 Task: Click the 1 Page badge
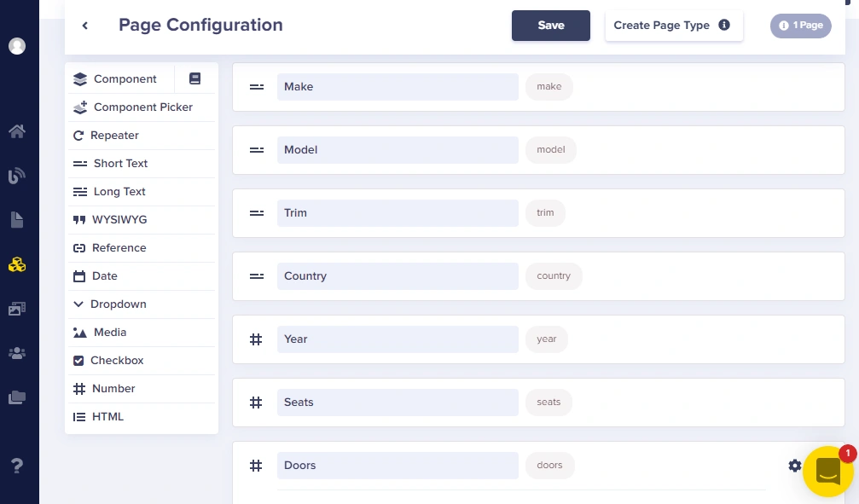click(800, 26)
